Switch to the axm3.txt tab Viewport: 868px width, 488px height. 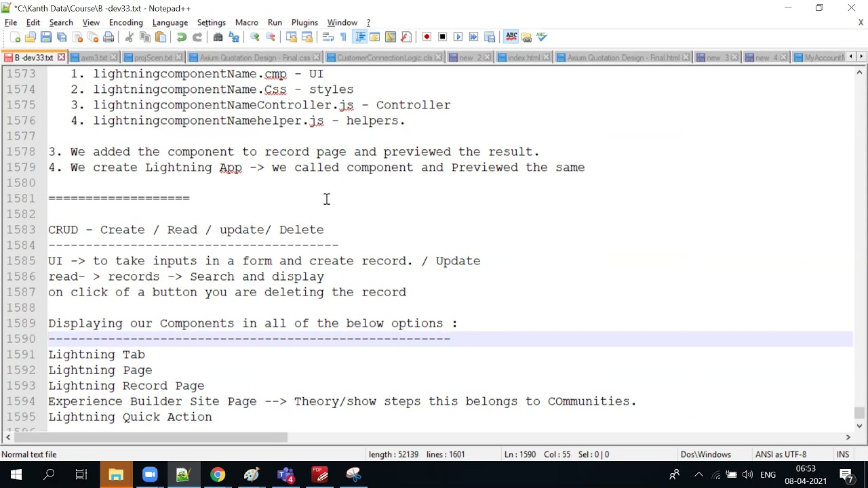point(94,58)
